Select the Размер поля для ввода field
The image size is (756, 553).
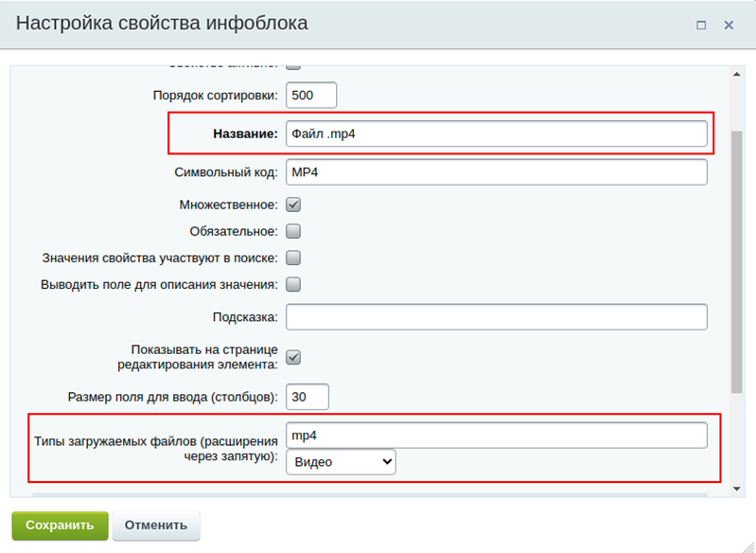point(307,397)
